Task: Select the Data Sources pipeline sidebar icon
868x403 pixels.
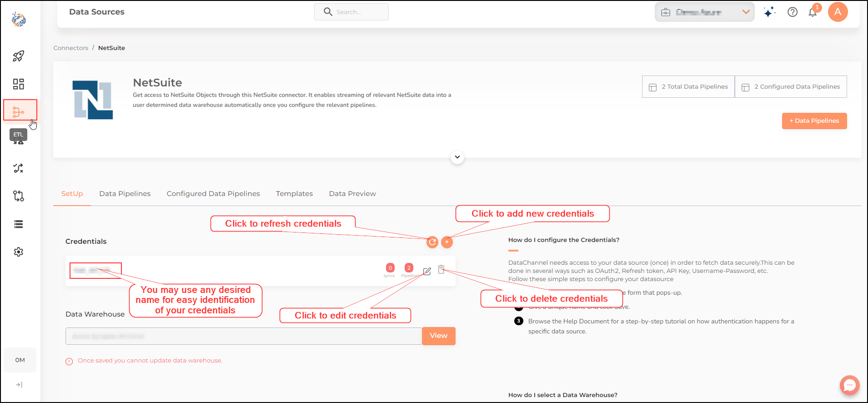Action: tap(18, 112)
